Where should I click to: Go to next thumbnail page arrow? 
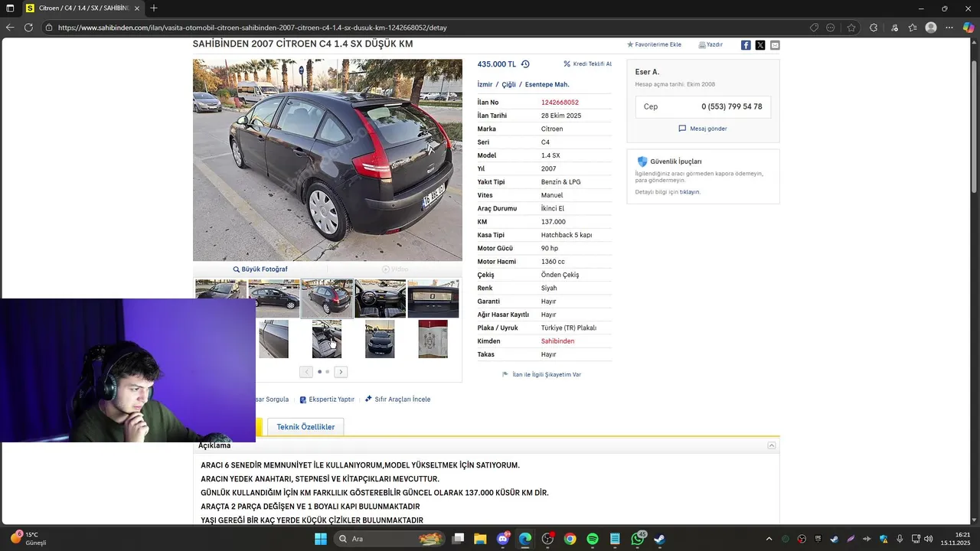tap(341, 372)
